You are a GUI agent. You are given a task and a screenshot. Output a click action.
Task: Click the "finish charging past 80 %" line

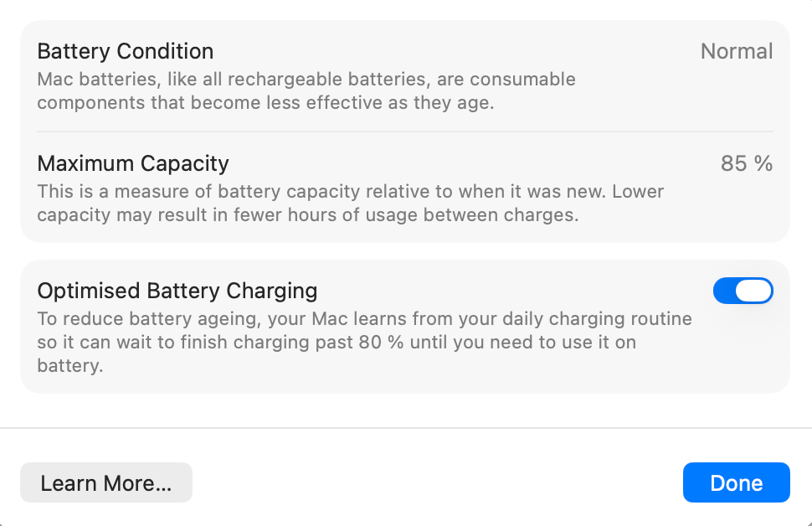[x=337, y=343]
